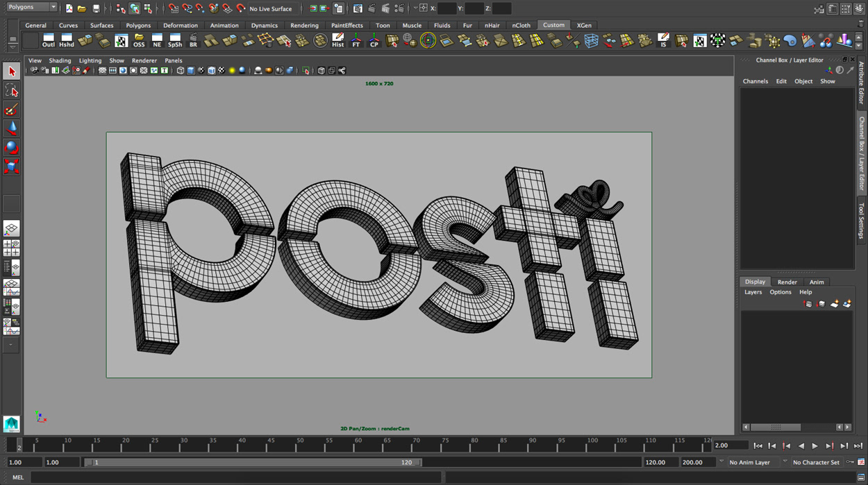The height and width of the screenshot is (485, 868).
Task: Open the script editor icon
Action: click(x=861, y=477)
